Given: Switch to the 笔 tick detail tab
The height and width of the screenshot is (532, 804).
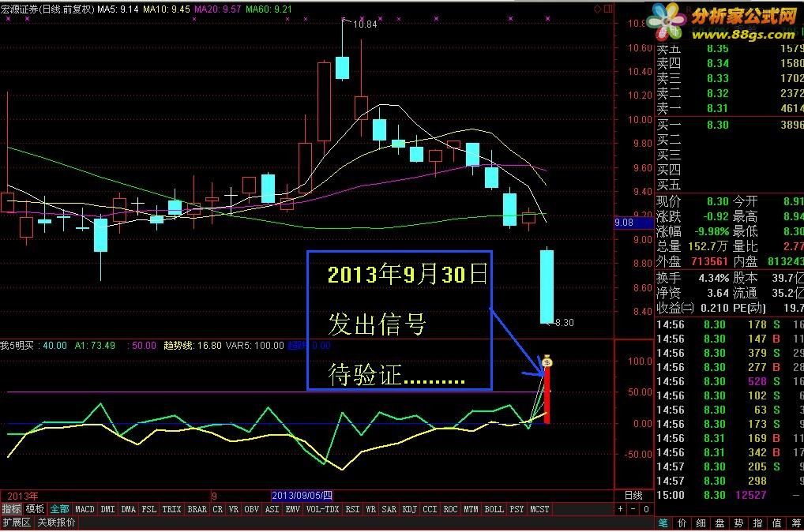Looking at the screenshot, I should 663,523.
